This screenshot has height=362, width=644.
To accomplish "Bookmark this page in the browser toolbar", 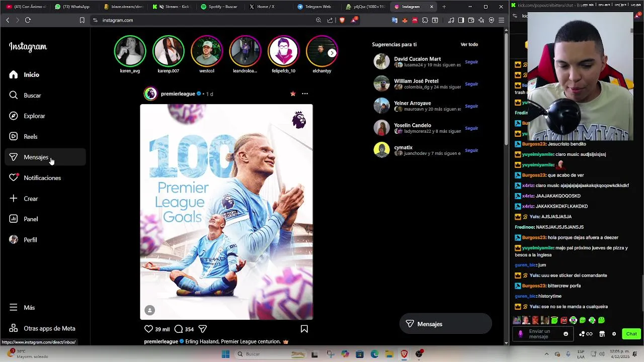I will (x=82, y=20).
